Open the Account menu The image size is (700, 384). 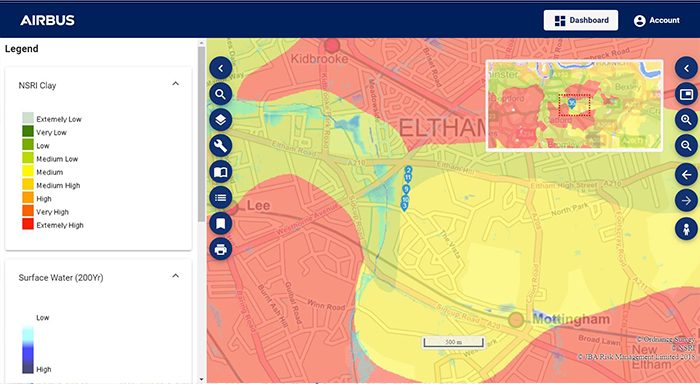657,21
